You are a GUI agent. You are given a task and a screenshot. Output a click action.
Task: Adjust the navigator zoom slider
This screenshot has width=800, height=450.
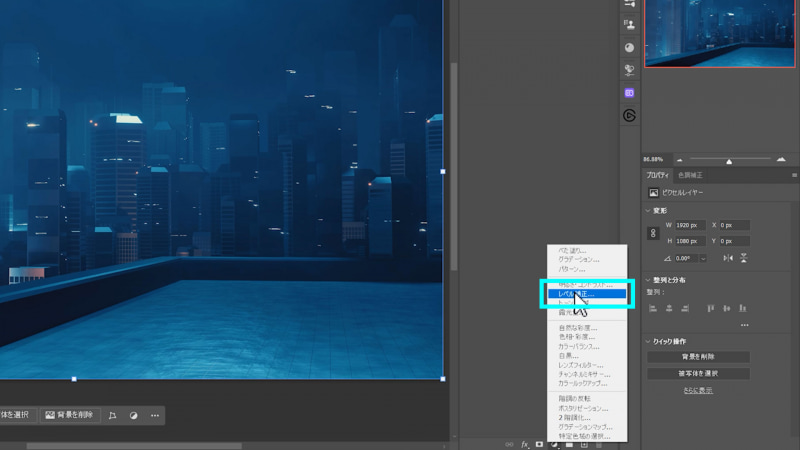(729, 161)
